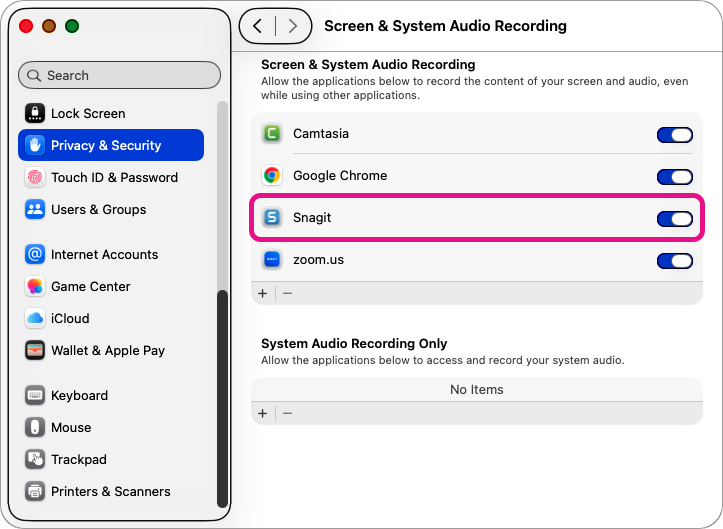The width and height of the screenshot is (723, 529).
Task: Click the search magnifying glass icon
Action: pos(34,75)
